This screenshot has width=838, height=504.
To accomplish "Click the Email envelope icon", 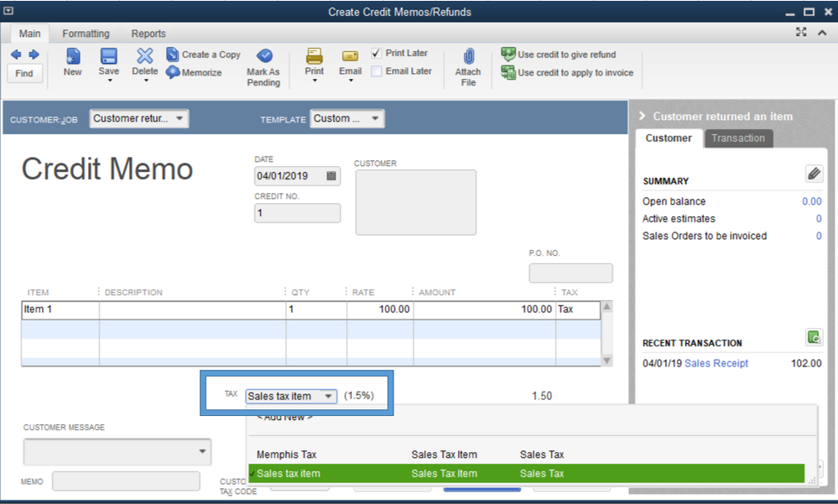I will (x=350, y=56).
